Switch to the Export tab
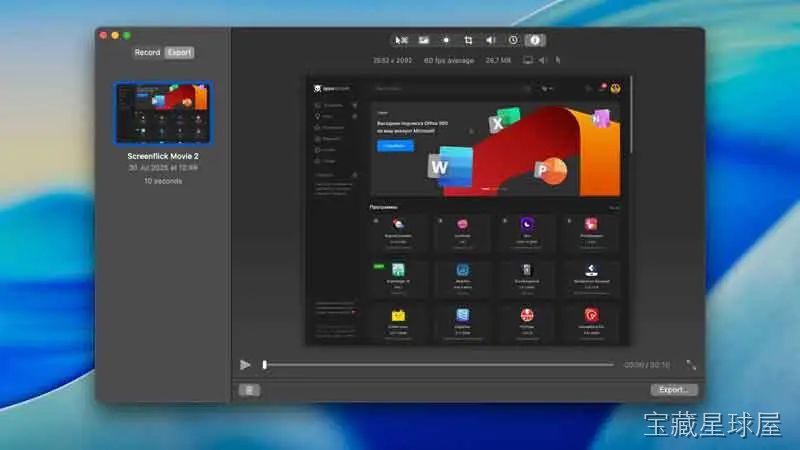 tap(179, 53)
